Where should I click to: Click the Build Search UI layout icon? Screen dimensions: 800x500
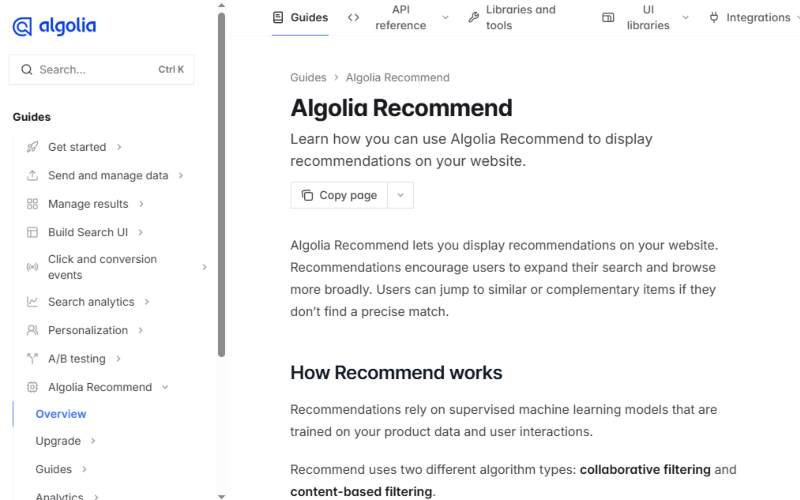(x=32, y=233)
